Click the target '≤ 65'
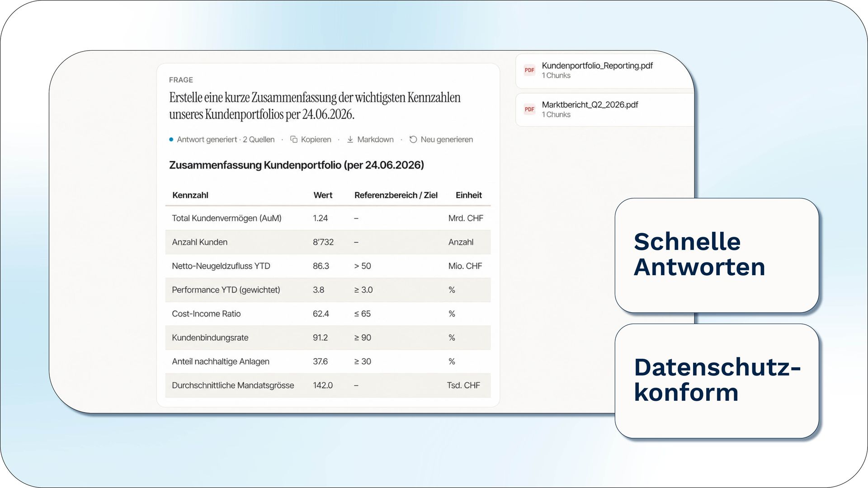The width and height of the screenshot is (868, 488). 362,314
